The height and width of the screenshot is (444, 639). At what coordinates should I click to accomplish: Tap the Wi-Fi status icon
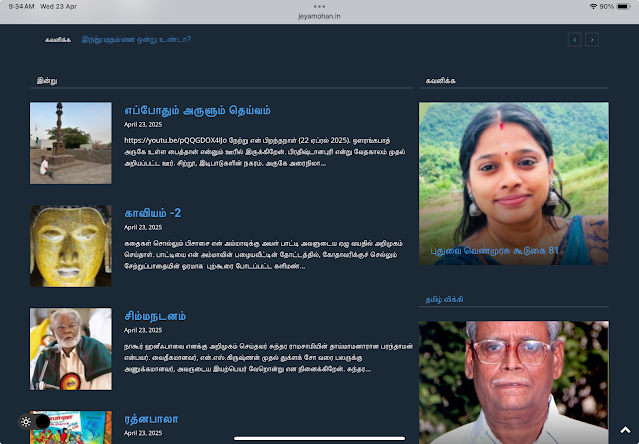click(593, 6)
